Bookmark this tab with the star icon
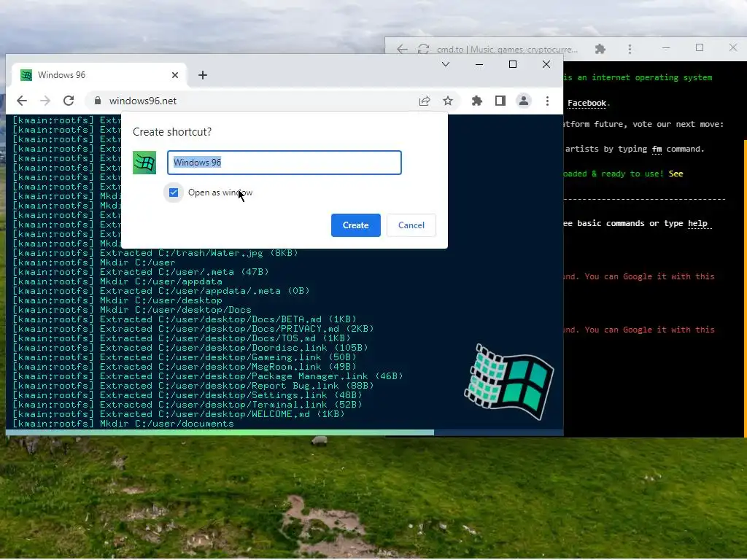 448,101
